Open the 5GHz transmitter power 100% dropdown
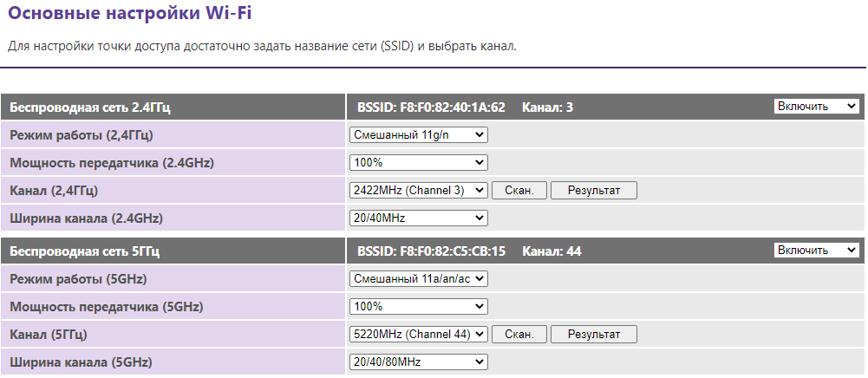Viewport: 868px width, 378px height. click(419, 306)
